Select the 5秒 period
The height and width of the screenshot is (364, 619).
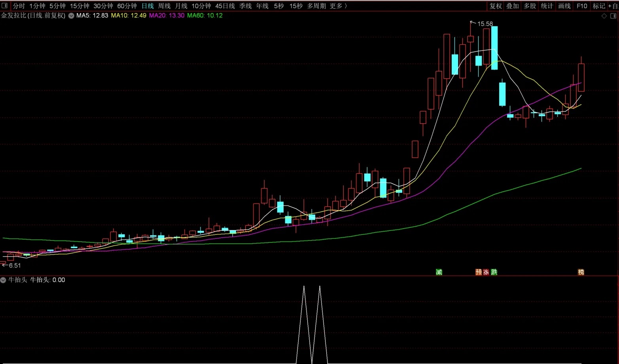tap(279, 6)
